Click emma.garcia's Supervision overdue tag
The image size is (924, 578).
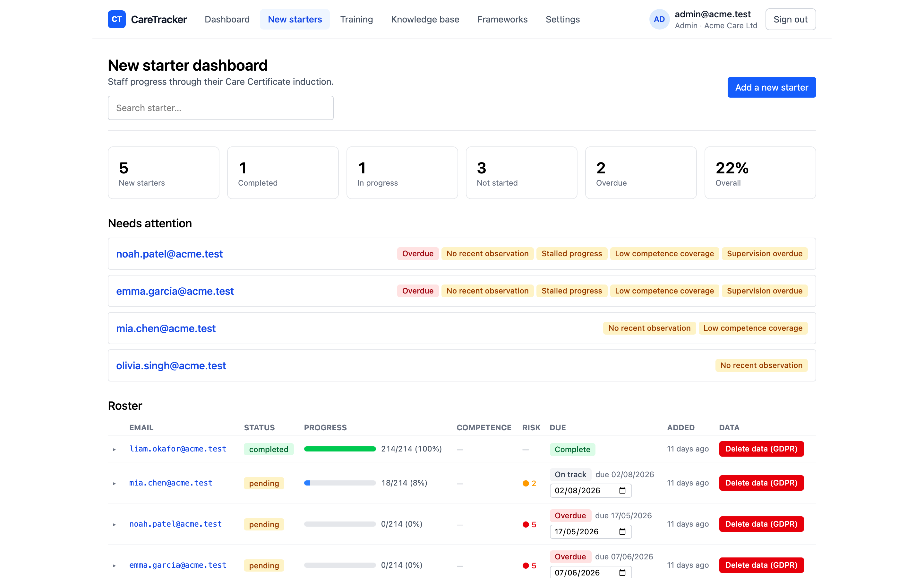tap(765, 291)
